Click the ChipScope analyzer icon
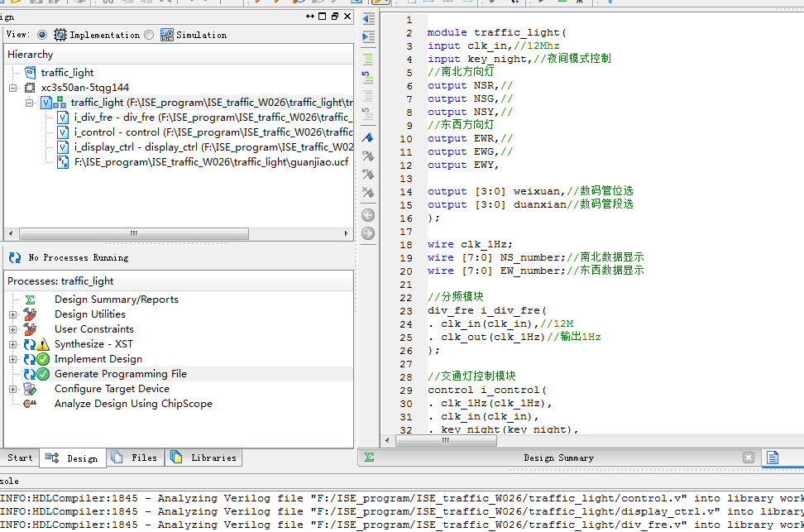This screenshot has height=532, width=804. 30,404
